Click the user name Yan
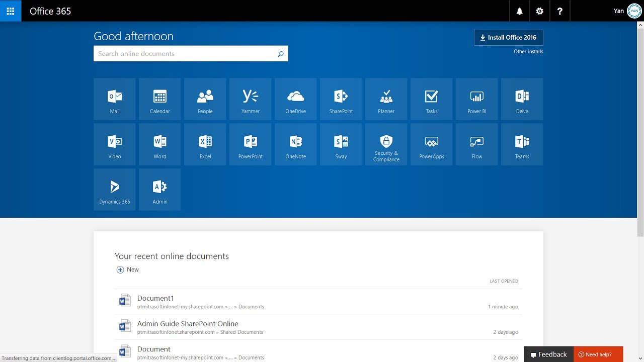 pos(619,11)
